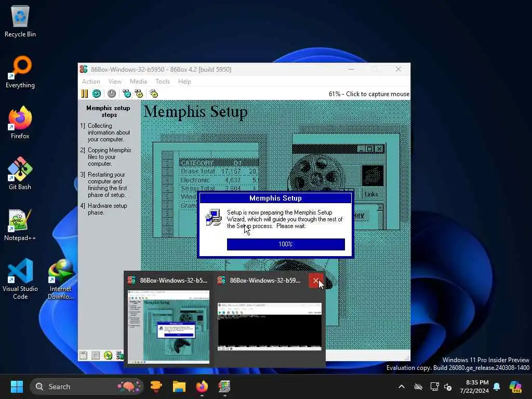
Task: Send Ctrl+Alt+Del via toolbar icon
Action: pyautogui.click(x=127, y=94)
